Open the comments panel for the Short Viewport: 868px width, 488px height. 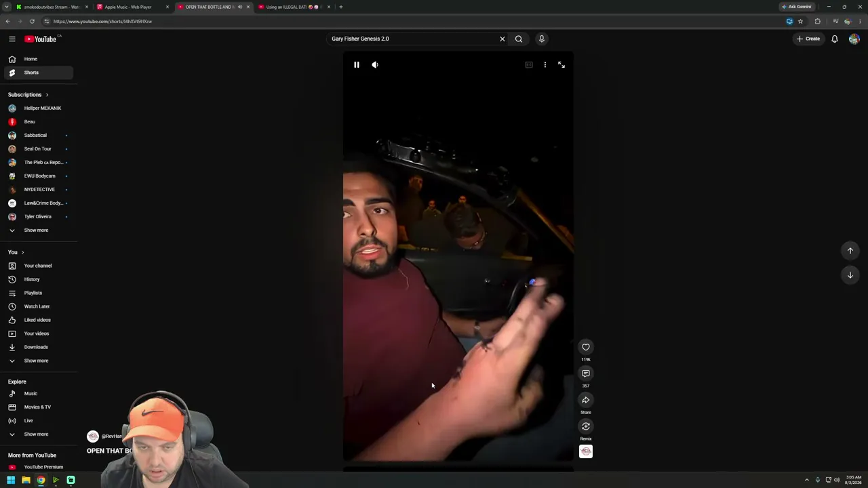tap(586, 373)
